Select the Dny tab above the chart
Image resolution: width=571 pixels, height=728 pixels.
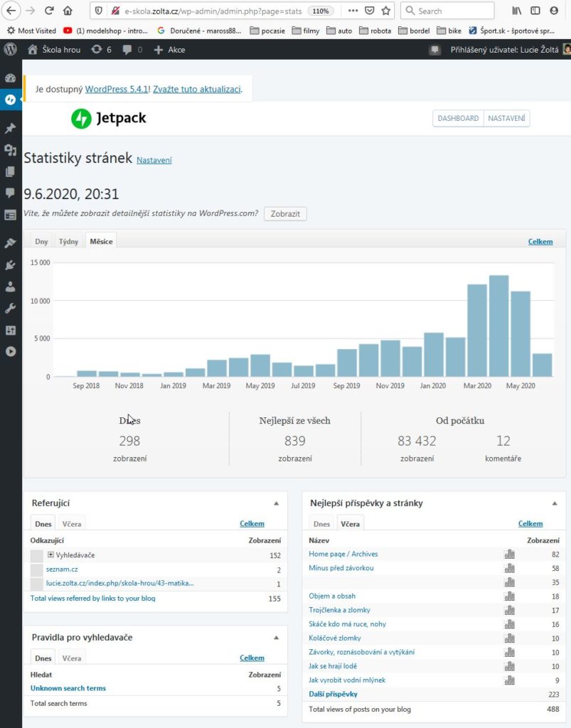pyautogui.click(x=42, y=242)
